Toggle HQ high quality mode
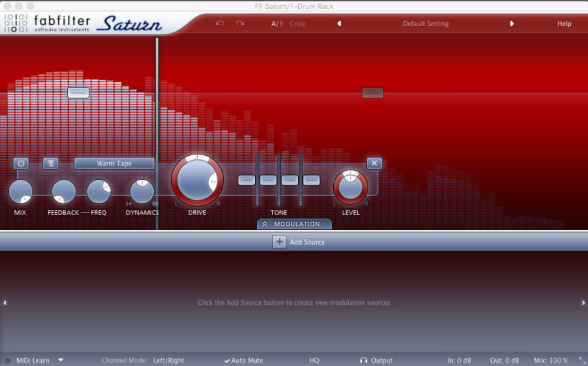Viewport: 588px width, 366px height. pyautogui.click(x=314, y=361)
